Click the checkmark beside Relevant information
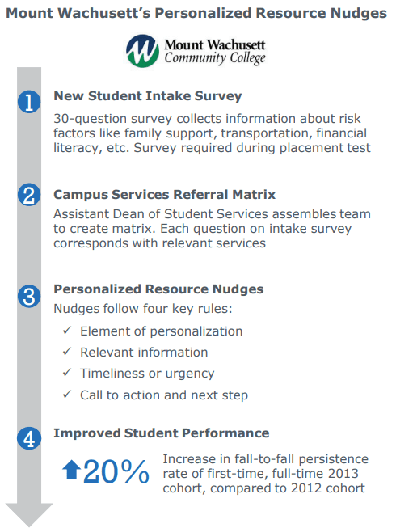This screenshot has height=532, width=396. point(67,351)
